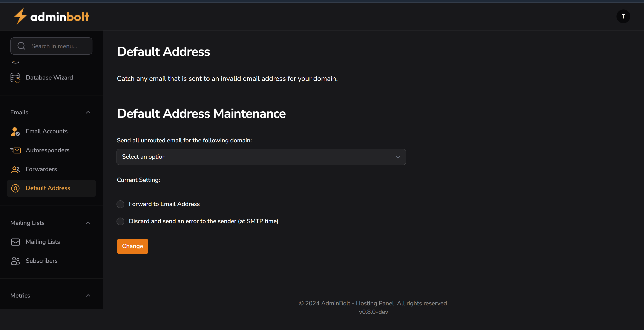Select the Default Address @ icon
This screenshot has height=330, width=644.
click(x=15, y=188)
